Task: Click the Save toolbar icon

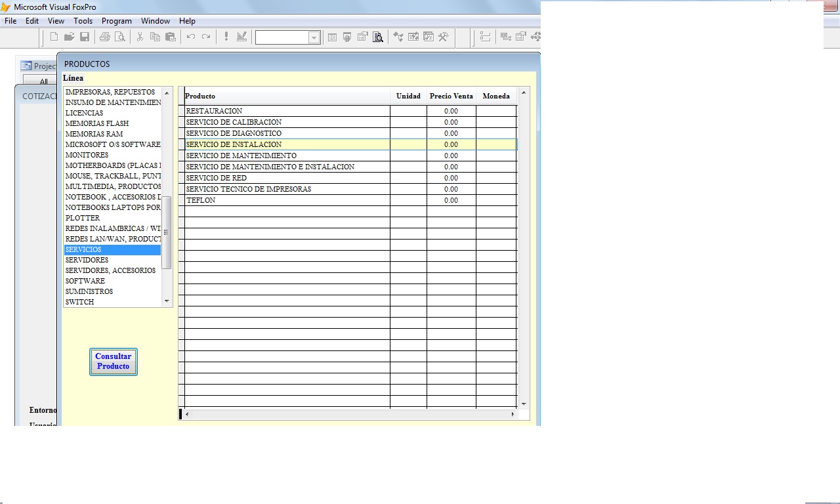Action: (84, 37)
